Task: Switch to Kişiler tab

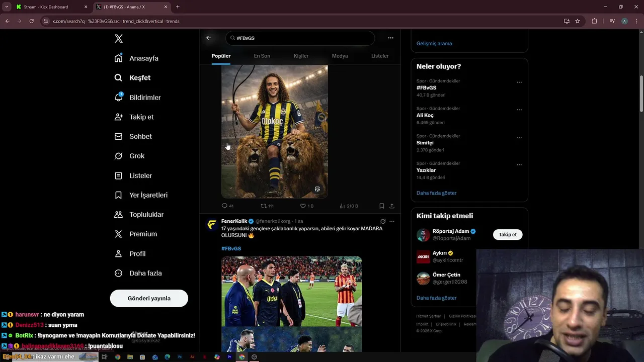Action: click(301, 56)
